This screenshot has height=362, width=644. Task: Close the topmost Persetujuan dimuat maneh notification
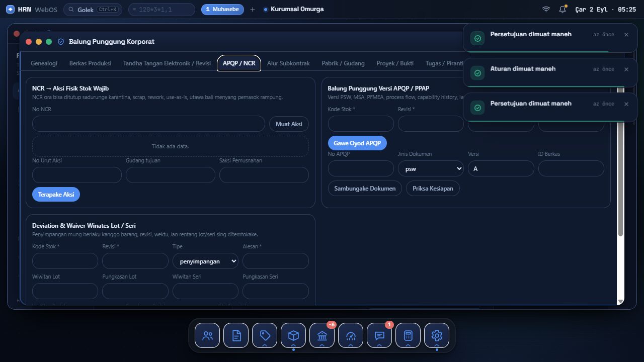tap(626, 35)
